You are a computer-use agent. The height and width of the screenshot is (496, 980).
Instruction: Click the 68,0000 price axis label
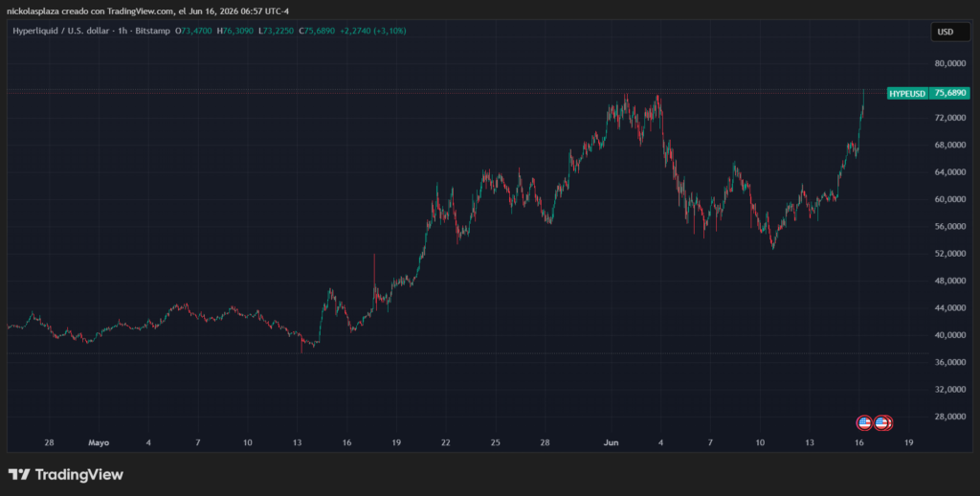click(950, 145)
